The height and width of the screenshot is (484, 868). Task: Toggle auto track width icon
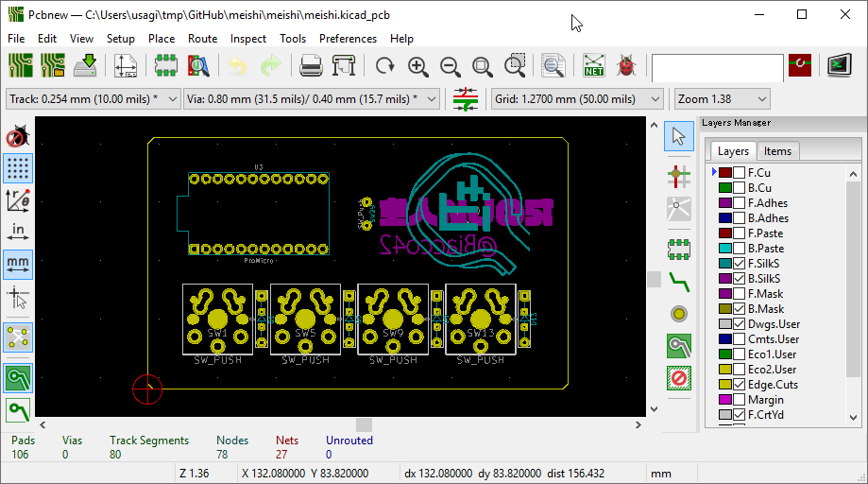click(465, 99)
